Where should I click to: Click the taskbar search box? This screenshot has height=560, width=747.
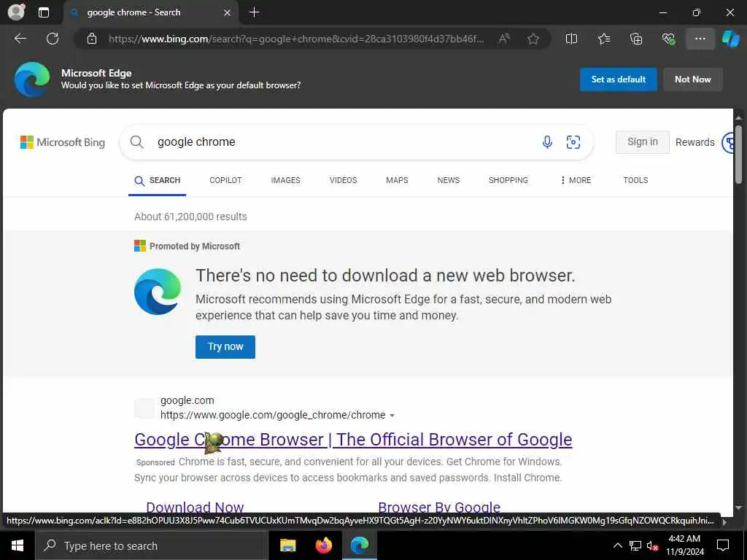pyautogui.click(x=152, y=545)
